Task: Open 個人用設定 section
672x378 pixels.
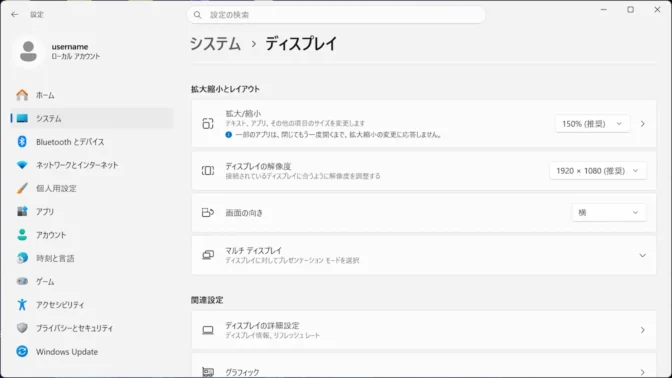Action: [x=92, y=188]
